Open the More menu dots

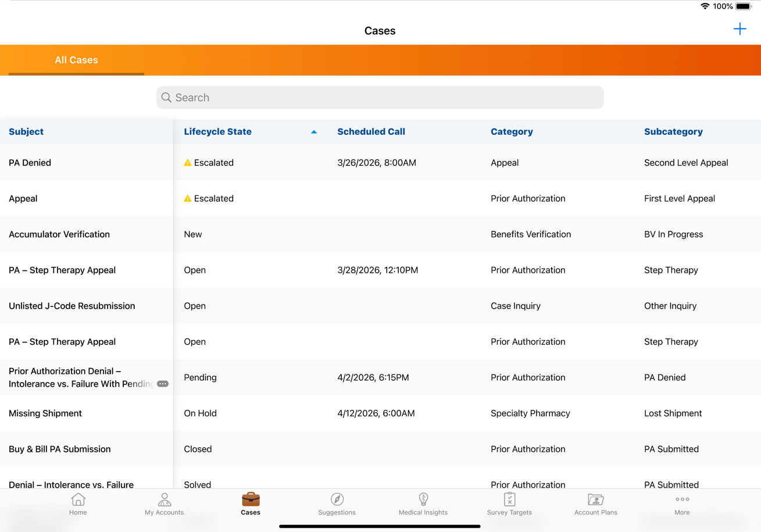[x=683, y=499]
